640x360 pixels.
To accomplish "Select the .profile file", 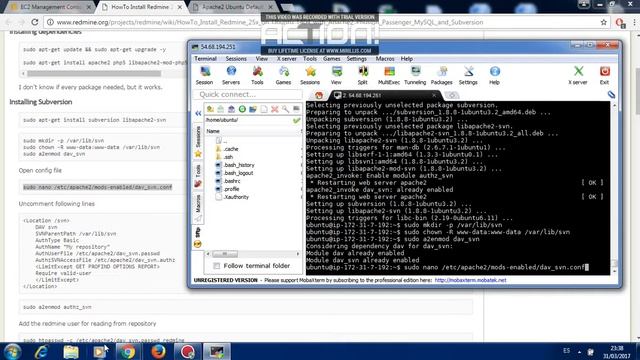I will 231,189.
